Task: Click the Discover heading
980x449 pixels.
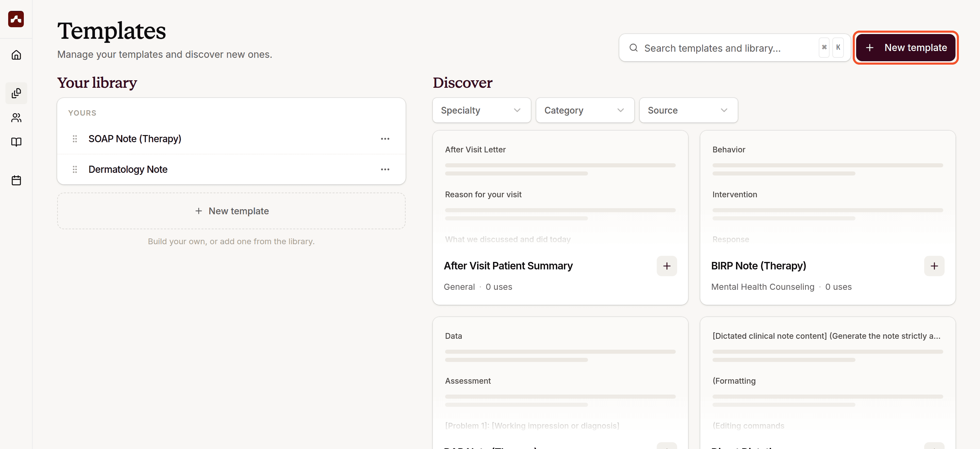Action: pyautogui.click(x=462, y=83)
